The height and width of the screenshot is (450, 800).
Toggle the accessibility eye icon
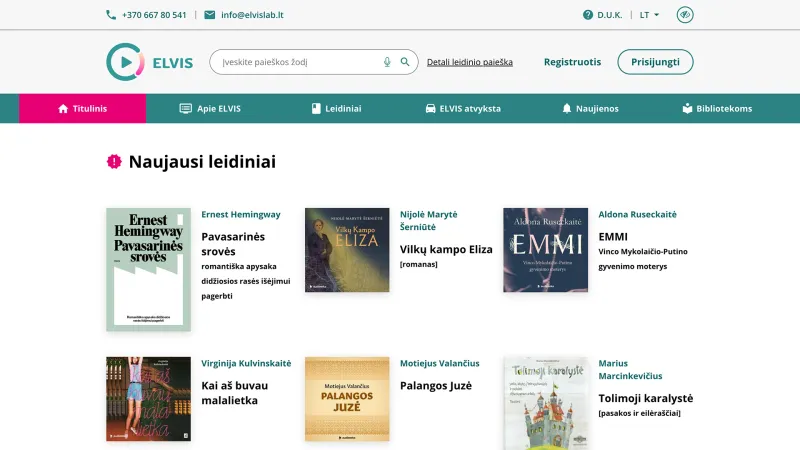click(685, 15)
